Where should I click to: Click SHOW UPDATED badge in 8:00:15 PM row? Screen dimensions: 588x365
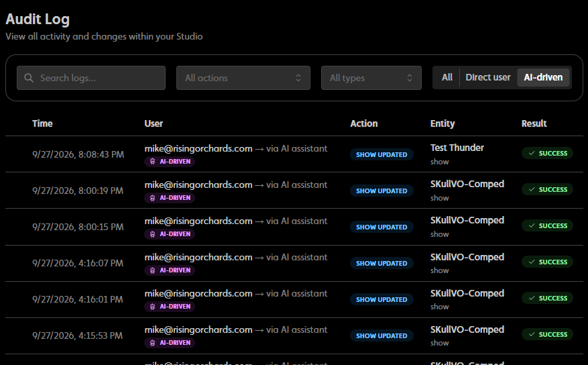click(381, 227)
